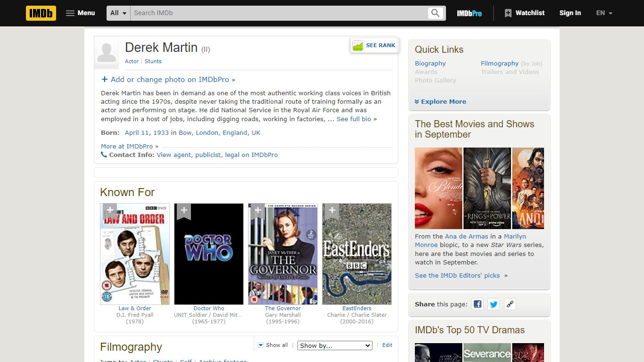Open The Rings of Power poster
The image size is (644, 362).
487,189
